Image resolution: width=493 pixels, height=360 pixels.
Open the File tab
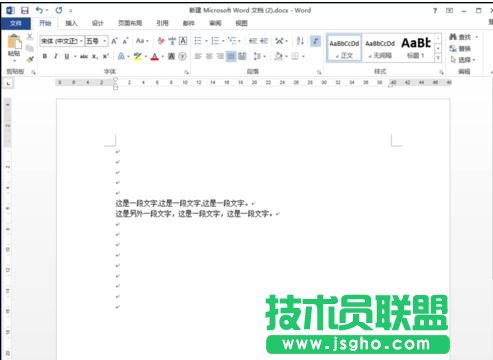pyautogui.click(x=16, y=23)
